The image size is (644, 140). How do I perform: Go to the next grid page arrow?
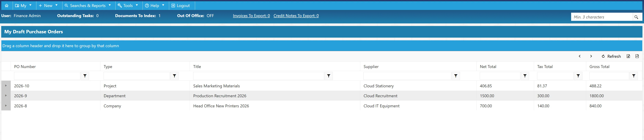[x=591, y=56]
